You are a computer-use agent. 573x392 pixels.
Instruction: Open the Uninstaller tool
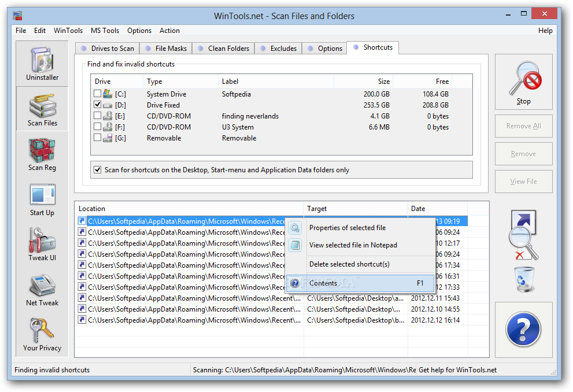point(42,64)
